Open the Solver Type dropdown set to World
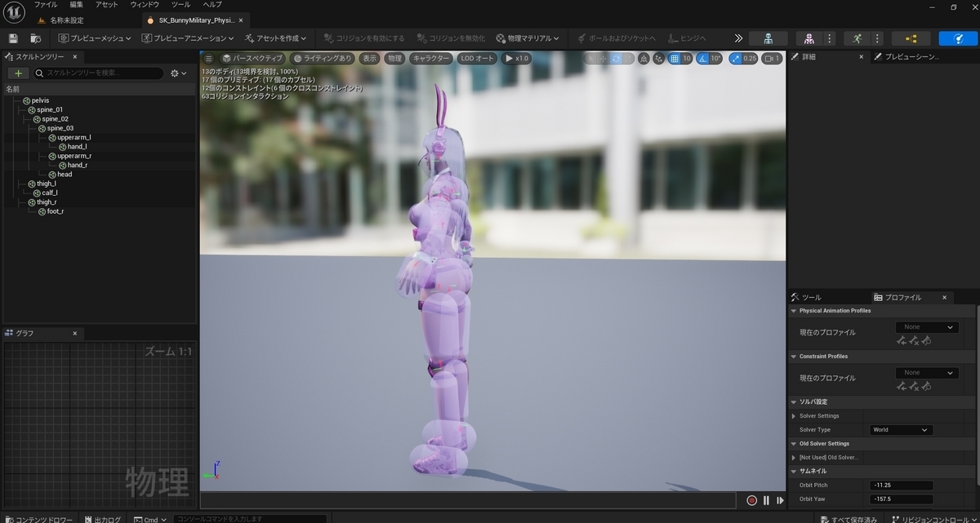Viewport: 980px width, 523px height. coord(901,429)
